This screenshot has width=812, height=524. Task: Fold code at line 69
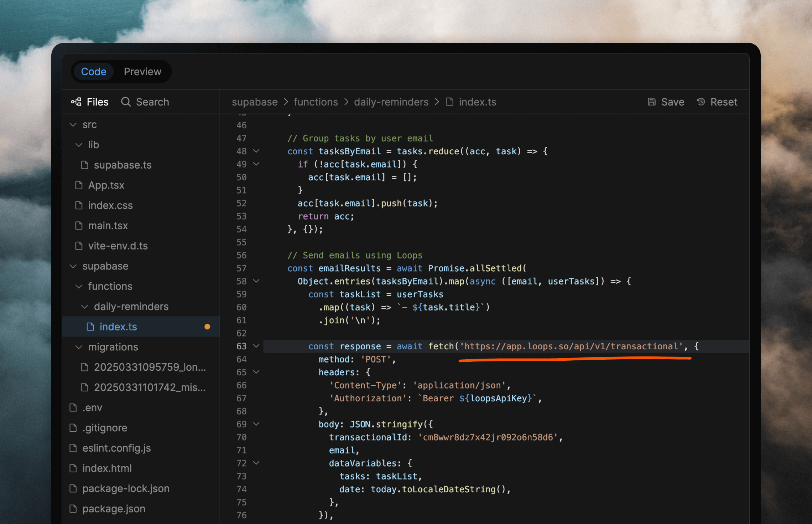pyautogui.click(x=256, y=424)
